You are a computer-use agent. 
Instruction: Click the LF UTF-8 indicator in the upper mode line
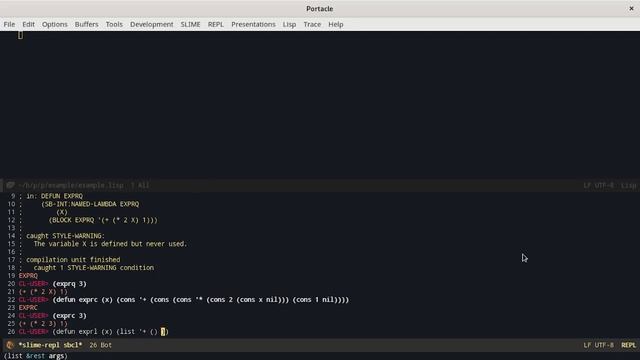point(598,185)
